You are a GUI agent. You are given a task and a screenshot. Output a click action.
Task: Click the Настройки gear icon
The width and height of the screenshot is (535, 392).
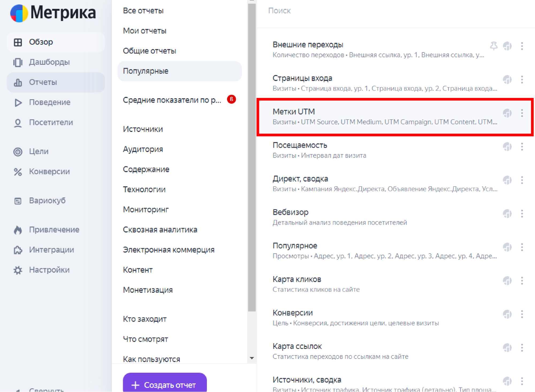click(x=18, y=270)
